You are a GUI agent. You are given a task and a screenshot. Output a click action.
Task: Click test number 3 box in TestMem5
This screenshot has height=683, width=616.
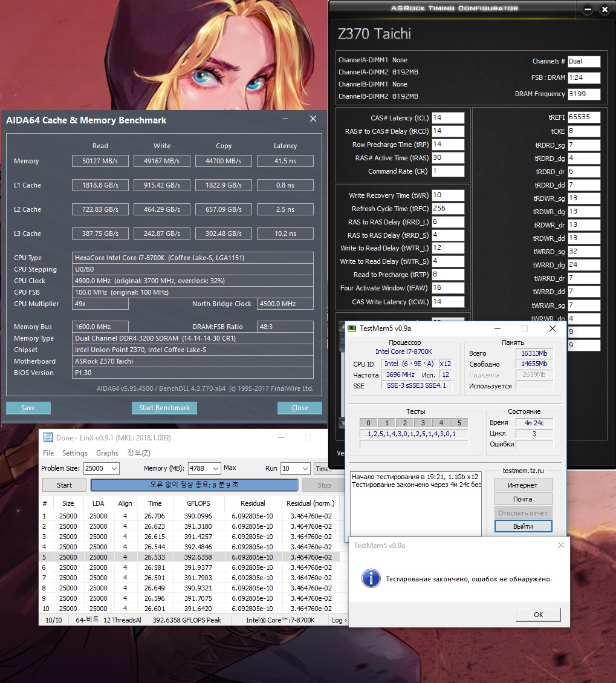(x=423, y=422)
